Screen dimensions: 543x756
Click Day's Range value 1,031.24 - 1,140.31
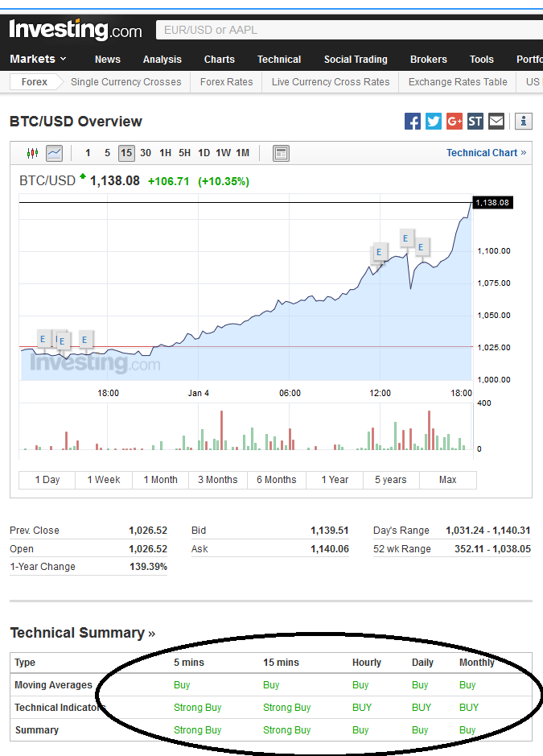488,531
